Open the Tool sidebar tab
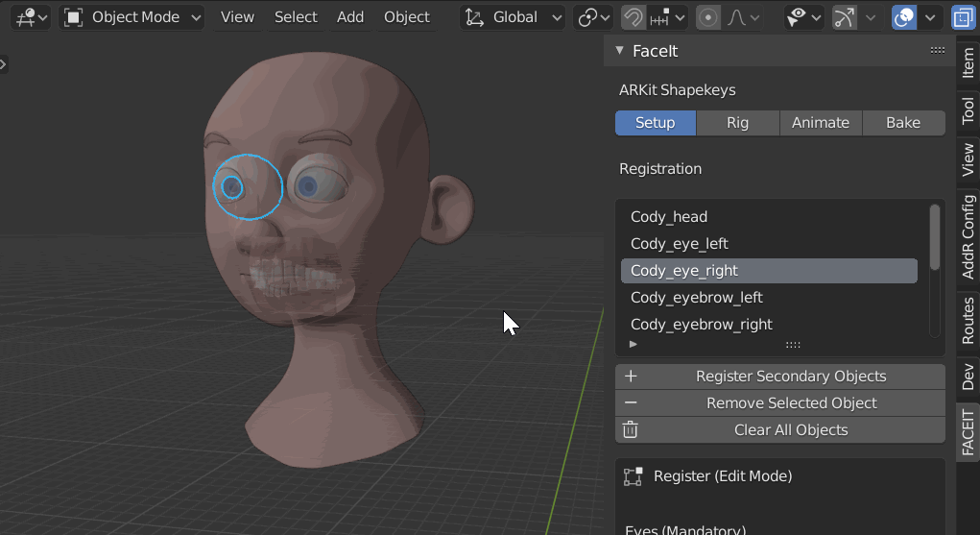 pyautogui.click(x=968, y=110)
